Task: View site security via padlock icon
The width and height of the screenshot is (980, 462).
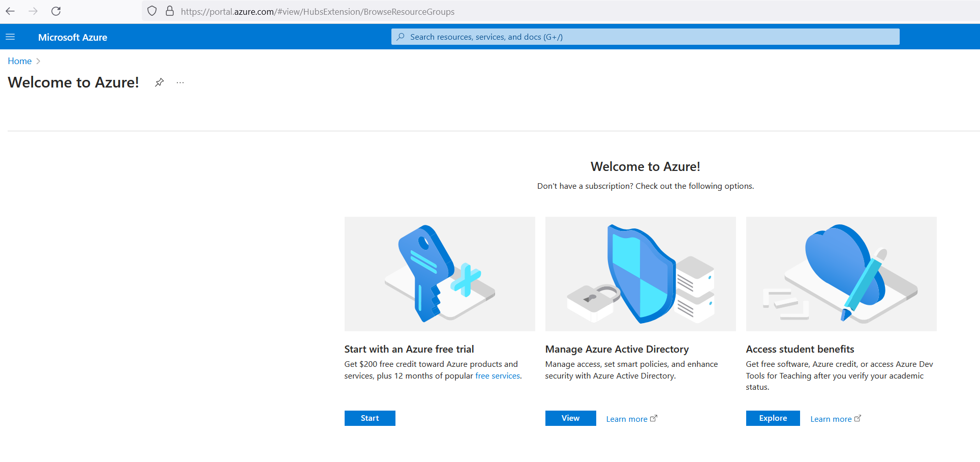Action: [x=170, y=11]
